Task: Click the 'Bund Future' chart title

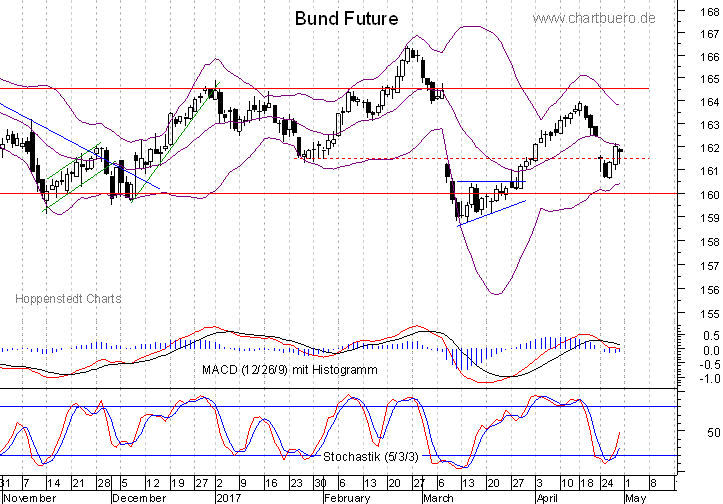Action: pos(346,18)
